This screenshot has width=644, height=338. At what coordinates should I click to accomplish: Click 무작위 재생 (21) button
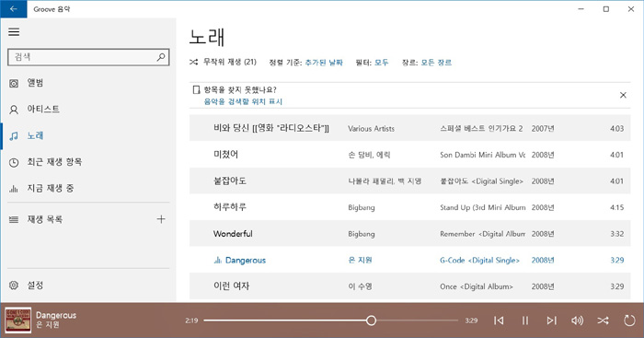pos(223,62)
